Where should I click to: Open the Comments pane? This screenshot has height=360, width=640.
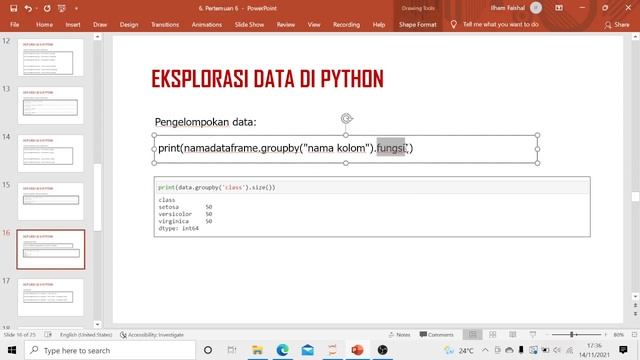(x=436, y=335)
